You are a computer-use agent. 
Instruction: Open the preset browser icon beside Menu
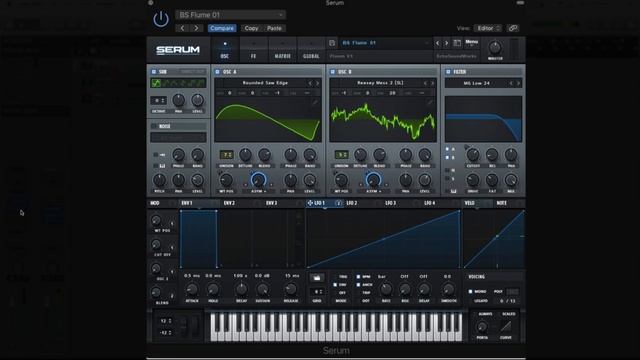(x=457, y=43)
